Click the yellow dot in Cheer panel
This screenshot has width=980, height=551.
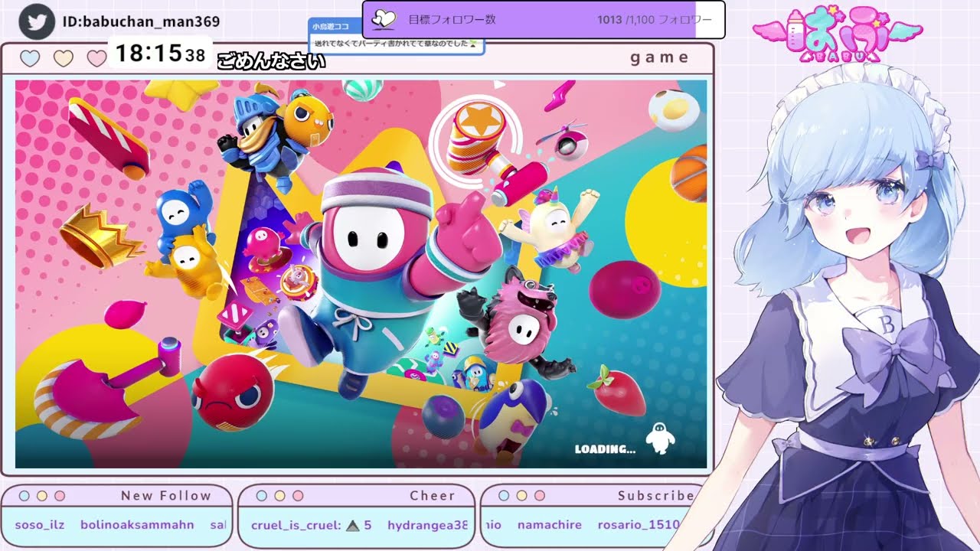click(279, 496)
